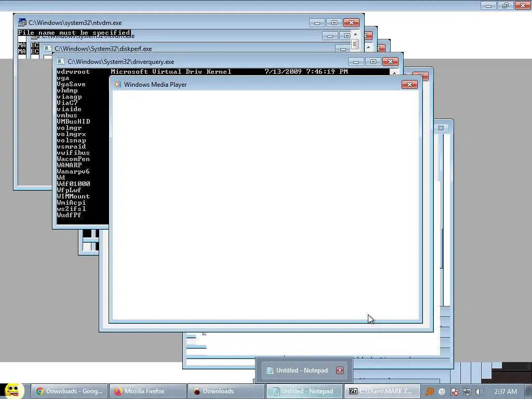532x399 pixels.
Task: Click the 'WIMMount' driver row
Action: [73, 196]
